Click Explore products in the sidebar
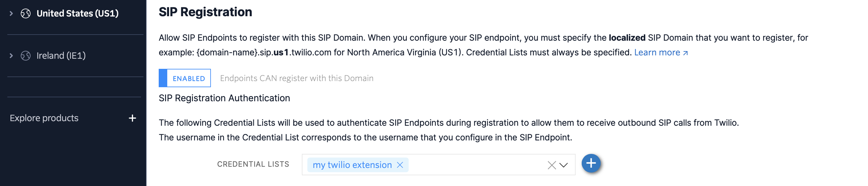The height and width of the screenshot is (186, 868). (44, 118)
